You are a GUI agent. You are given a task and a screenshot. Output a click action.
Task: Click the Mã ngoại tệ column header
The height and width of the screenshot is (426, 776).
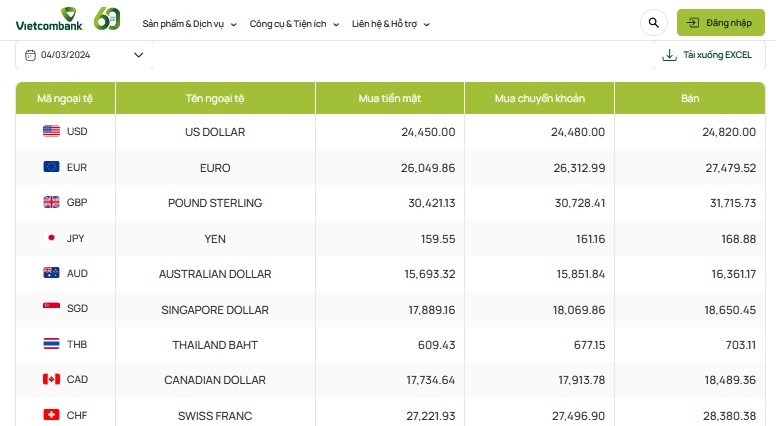click(66, 98)
